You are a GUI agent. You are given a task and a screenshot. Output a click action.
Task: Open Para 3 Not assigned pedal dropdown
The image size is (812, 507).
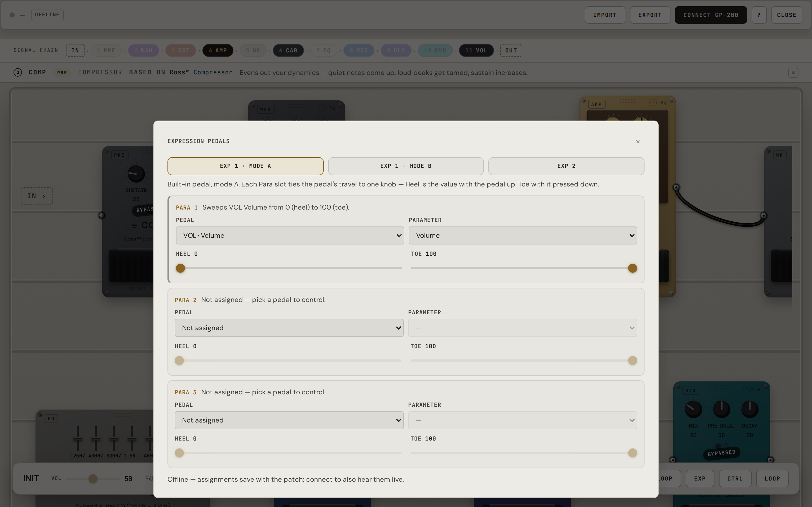(289, 420)
